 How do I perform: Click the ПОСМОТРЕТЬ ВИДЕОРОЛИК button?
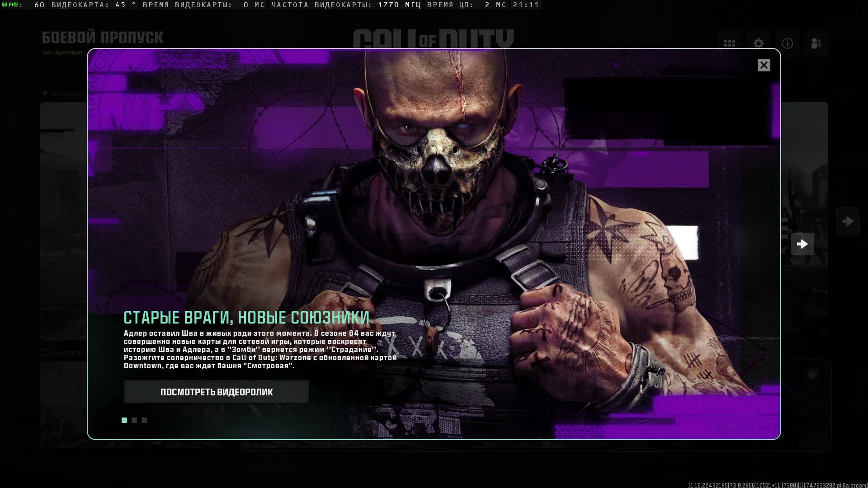tap(217, 392)
